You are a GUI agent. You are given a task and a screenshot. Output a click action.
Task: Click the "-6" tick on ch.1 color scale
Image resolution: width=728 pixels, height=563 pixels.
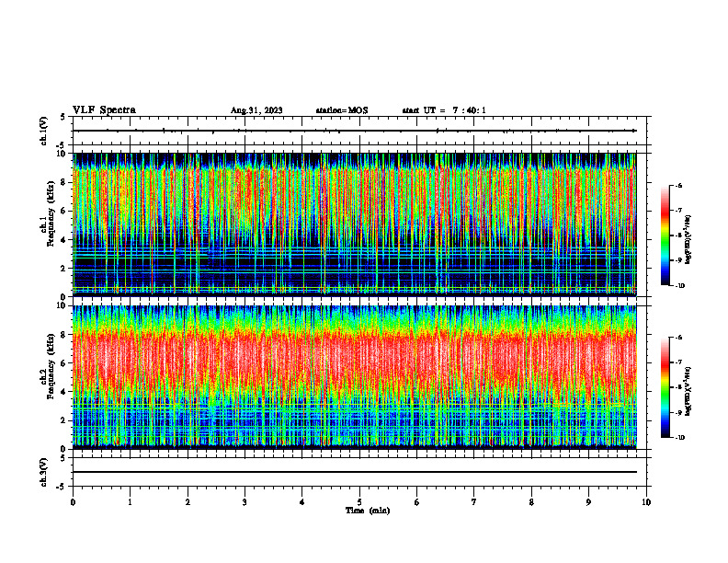679,185
